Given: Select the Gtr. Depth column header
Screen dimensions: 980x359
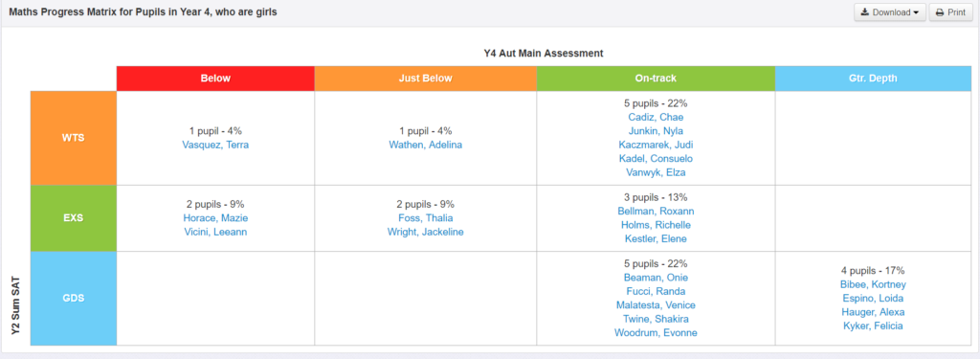Looking at the screenshot, I should point(874,79).
